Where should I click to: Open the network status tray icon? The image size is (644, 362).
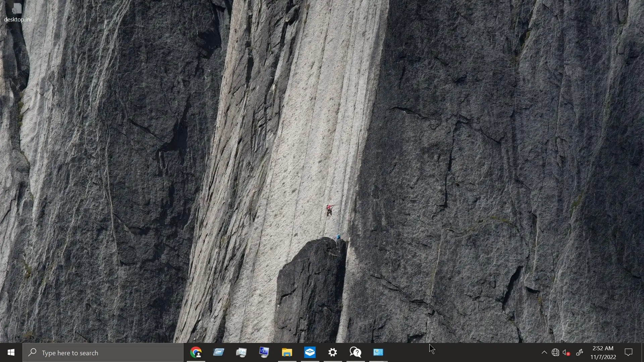tap(555, 352)
